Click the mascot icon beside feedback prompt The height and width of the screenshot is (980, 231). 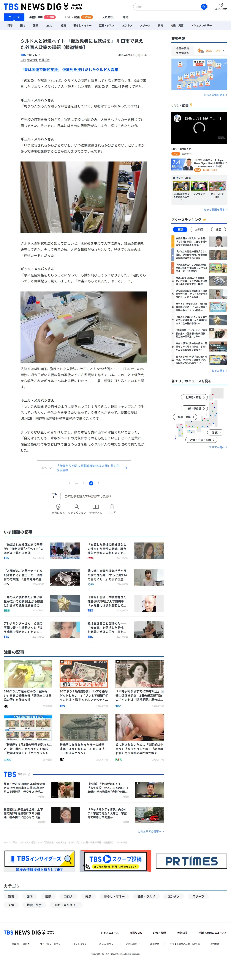point(54,496)
